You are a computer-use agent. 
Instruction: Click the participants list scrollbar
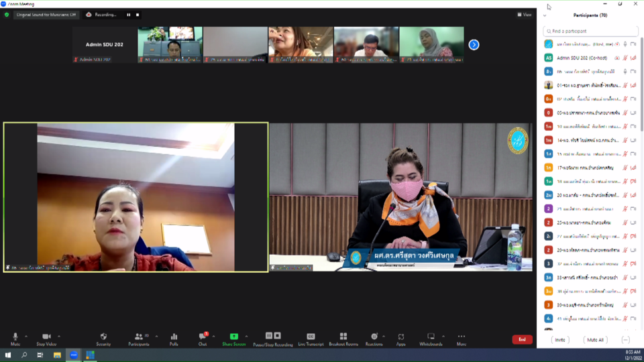click(641, 84)
